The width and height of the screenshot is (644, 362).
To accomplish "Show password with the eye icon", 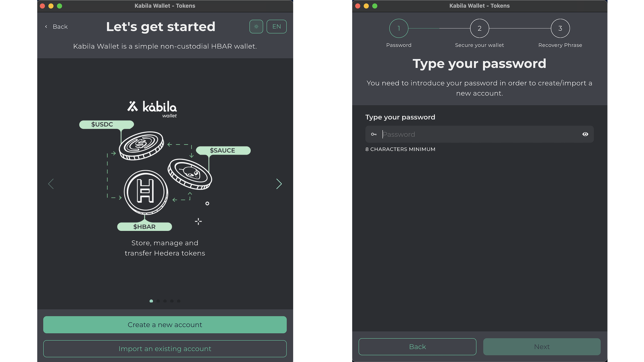I will click(585, 134).
